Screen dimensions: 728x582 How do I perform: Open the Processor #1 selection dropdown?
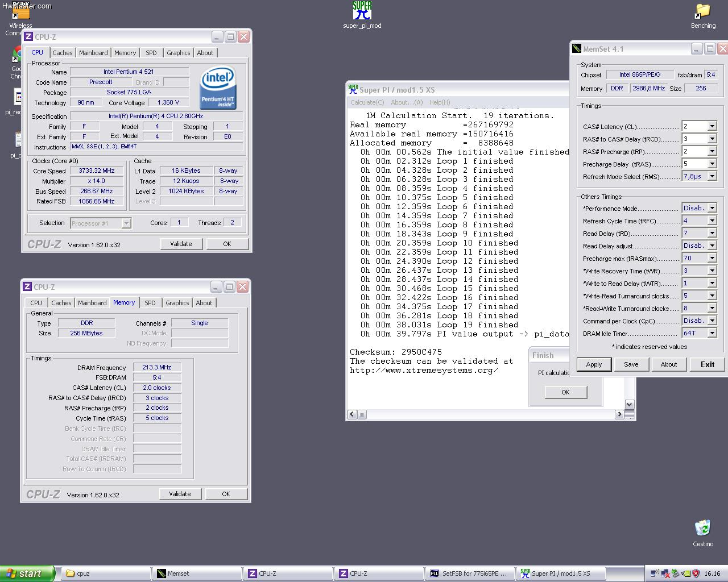pyautogui.click(x=101, y=223)
